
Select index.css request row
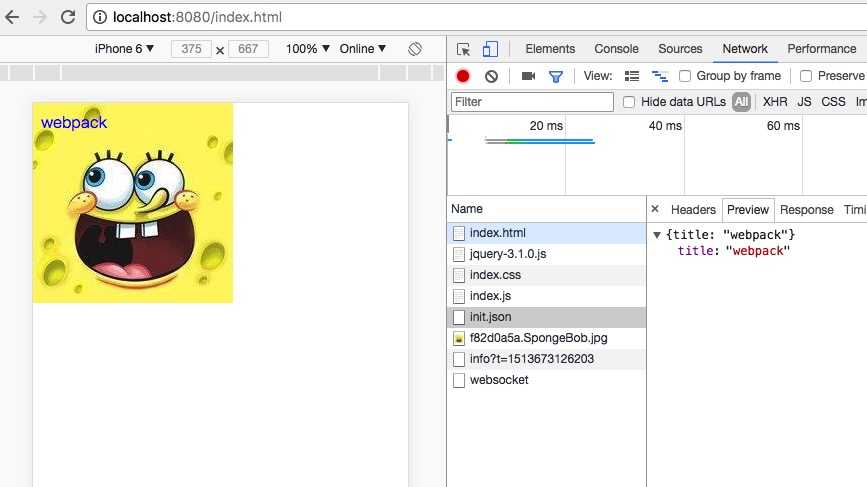click(546, 275)
